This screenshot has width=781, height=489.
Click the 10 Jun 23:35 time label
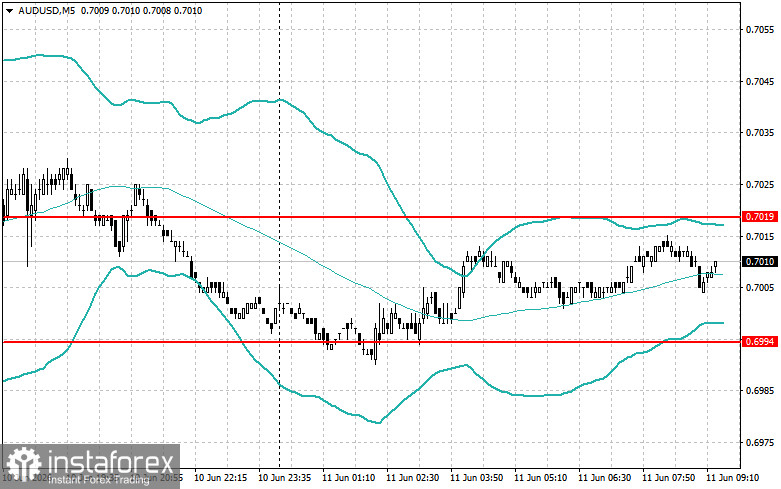coord(284,478)
